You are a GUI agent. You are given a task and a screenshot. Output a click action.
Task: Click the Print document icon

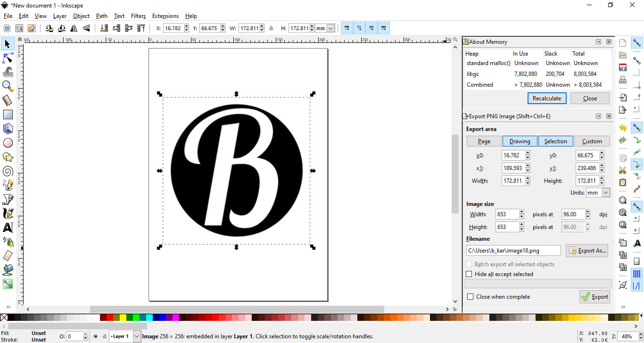click(x=623, y=80)
